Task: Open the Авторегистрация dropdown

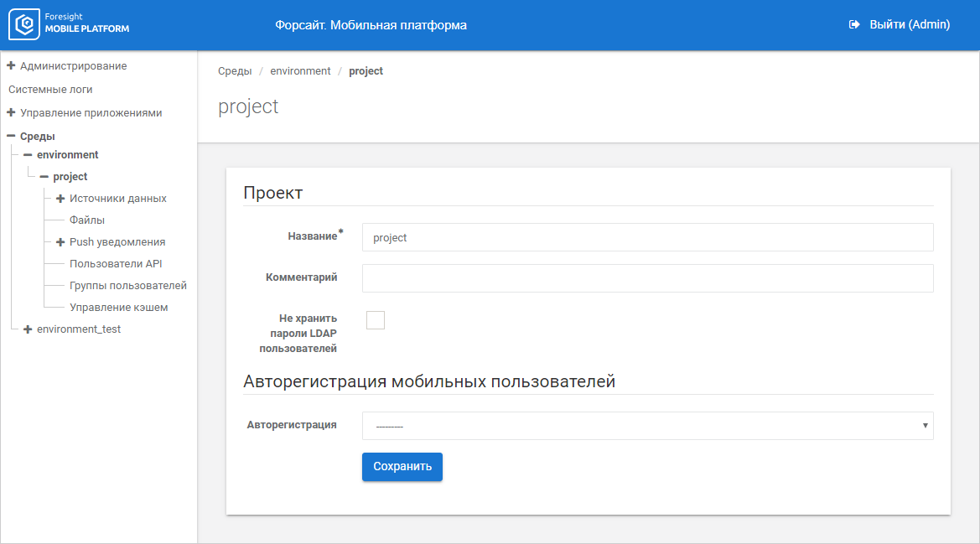Action: (647, 426)
